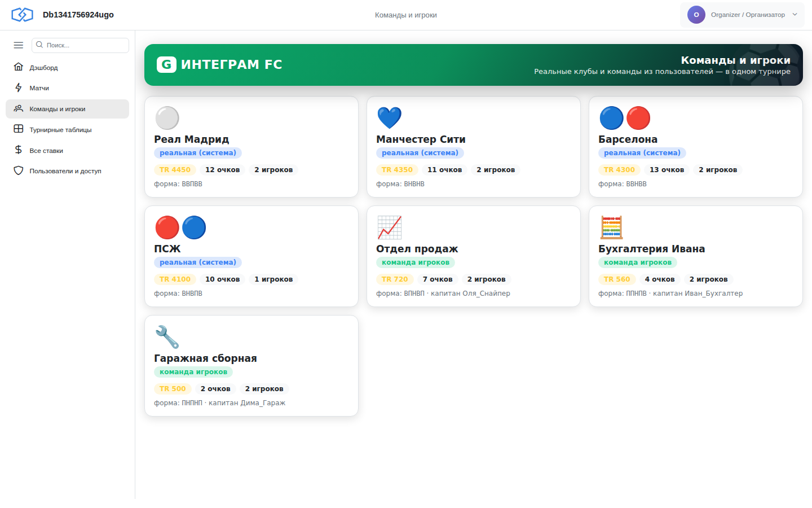Click капитан Оля_Снайпер form line
The height and width of the screenshot is (508, 812).
(x=443, y=294)
